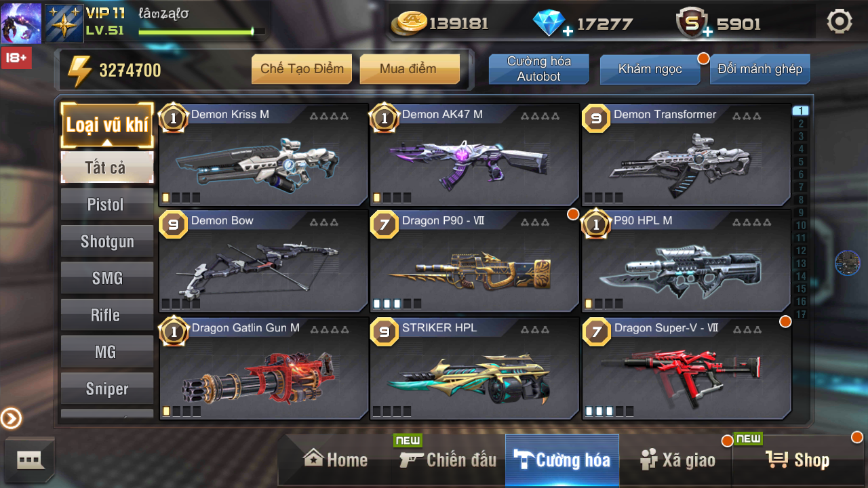The width and height of the screenshot is (868, 488).
Task: Select the Dragon Gatlin Gun M weapon card
Action: [x=263, y=369]
